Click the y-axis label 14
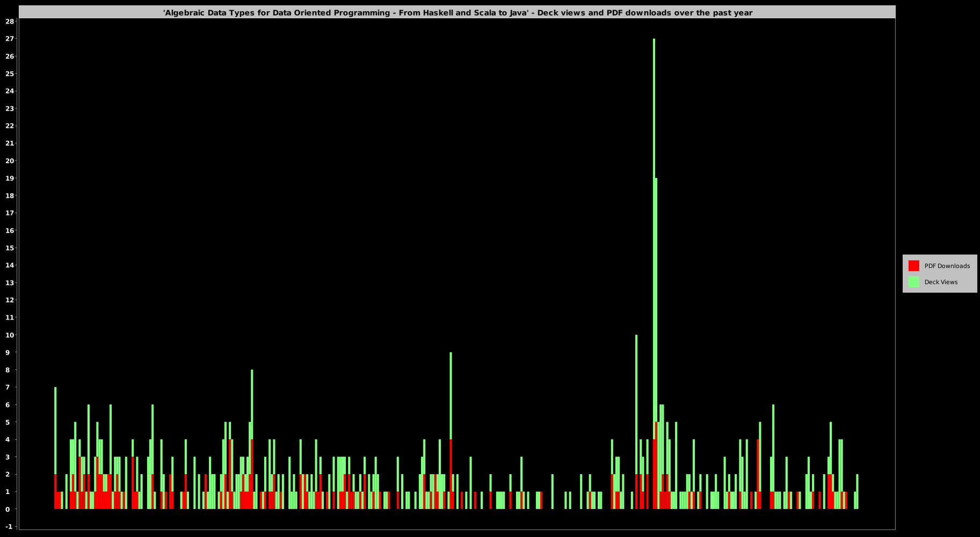This screenshot has height=537, width=980. tap(10, 265)
